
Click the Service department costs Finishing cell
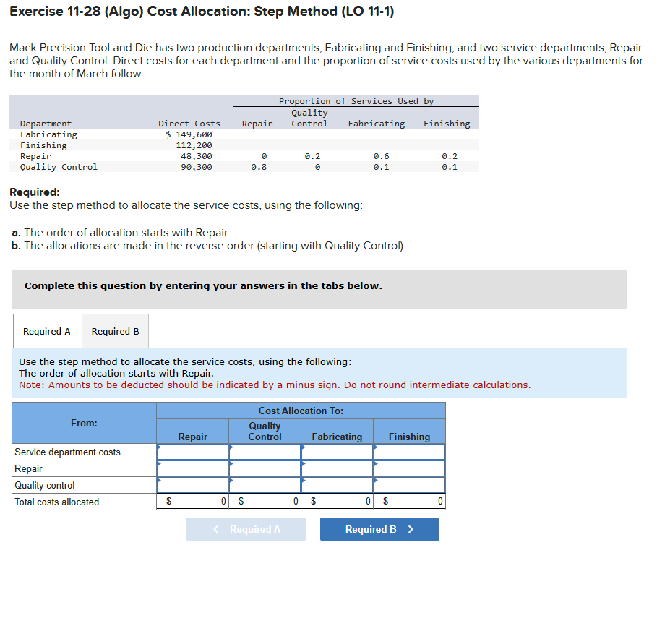409,452
